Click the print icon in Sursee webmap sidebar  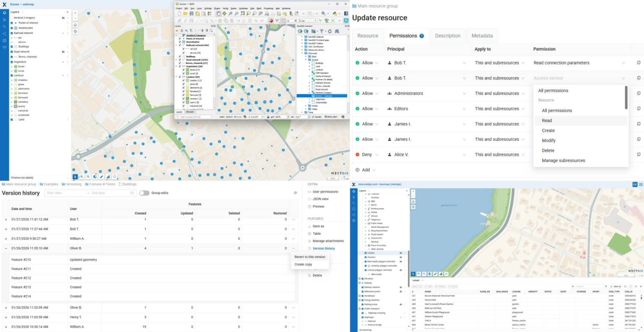(5, 41)
